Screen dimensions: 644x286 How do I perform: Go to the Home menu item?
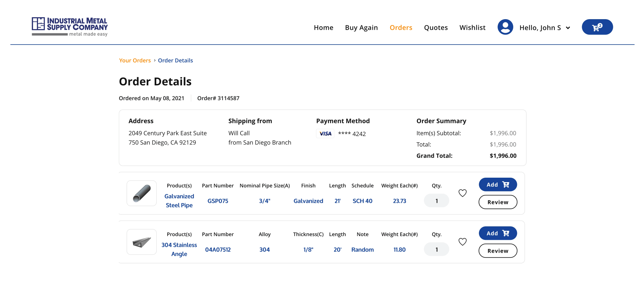pos(323,28)
